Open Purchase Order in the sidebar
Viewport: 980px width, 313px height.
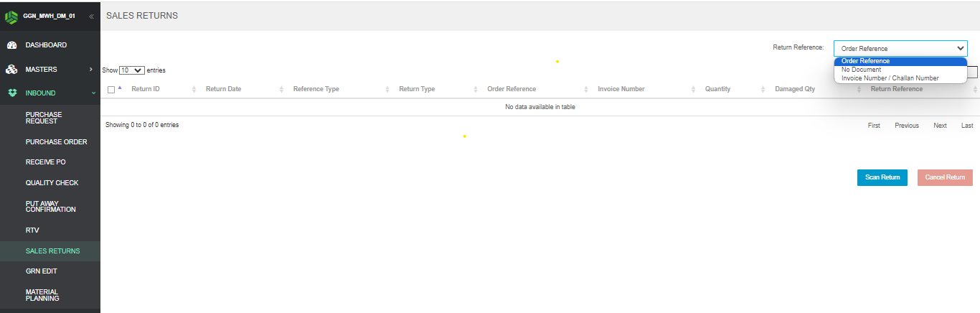coord(56,142)
